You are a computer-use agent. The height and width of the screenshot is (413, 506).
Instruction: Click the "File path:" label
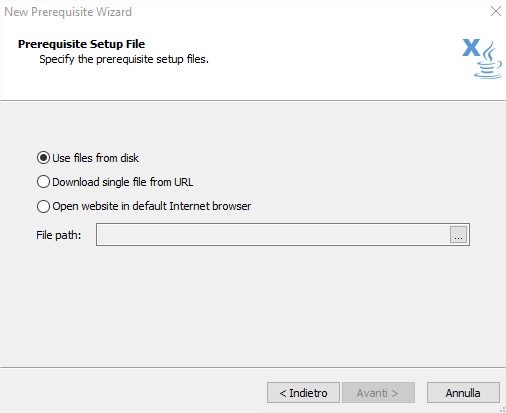tap(59, 235)
